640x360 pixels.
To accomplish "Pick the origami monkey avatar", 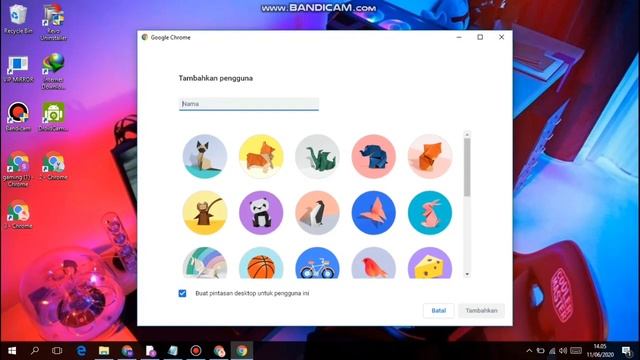I will pyautogui.click(x=205, y=213).
